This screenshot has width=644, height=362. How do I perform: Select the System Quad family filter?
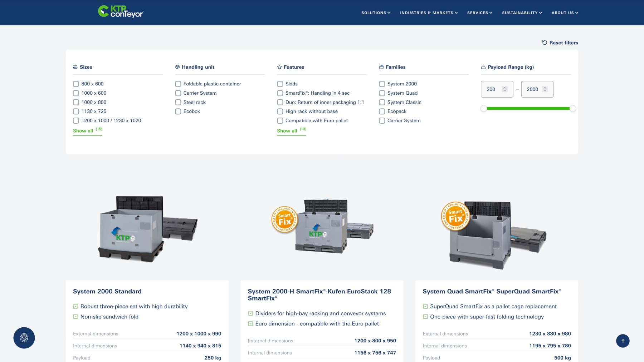click(x=382, y=93)
